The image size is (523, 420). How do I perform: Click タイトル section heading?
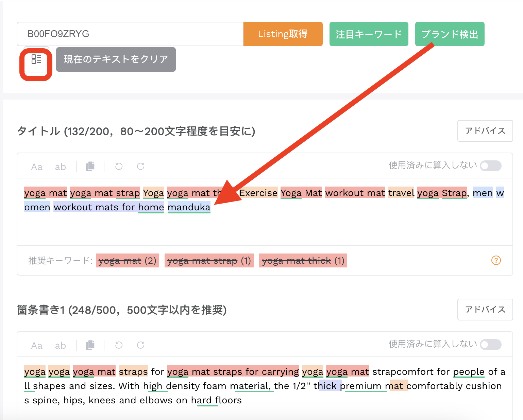click(136, 131)
